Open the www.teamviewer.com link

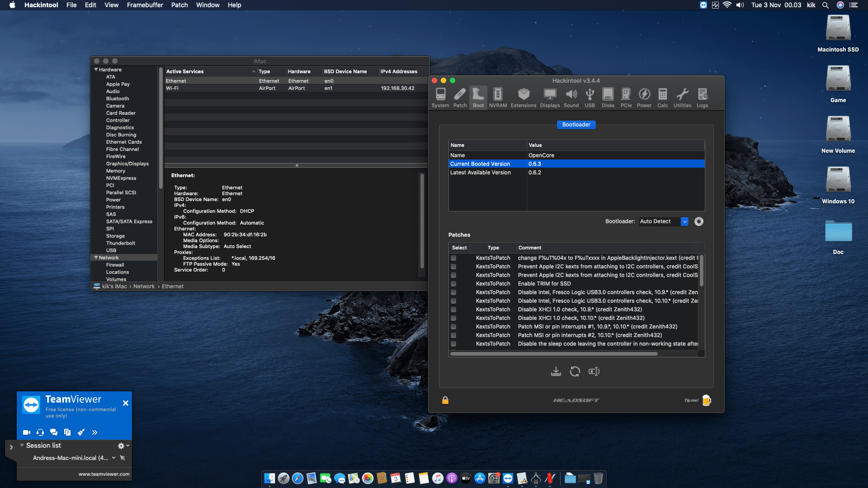click(104, 474)
